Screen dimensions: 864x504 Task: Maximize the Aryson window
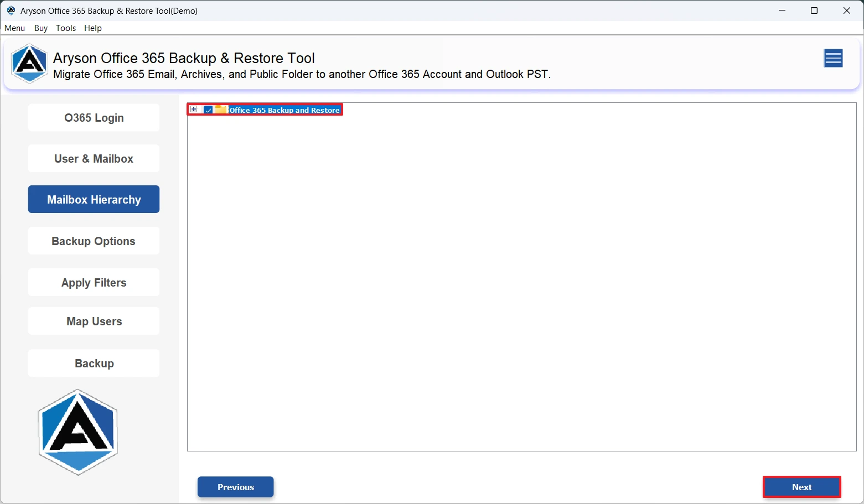click(x=814, y=11)
